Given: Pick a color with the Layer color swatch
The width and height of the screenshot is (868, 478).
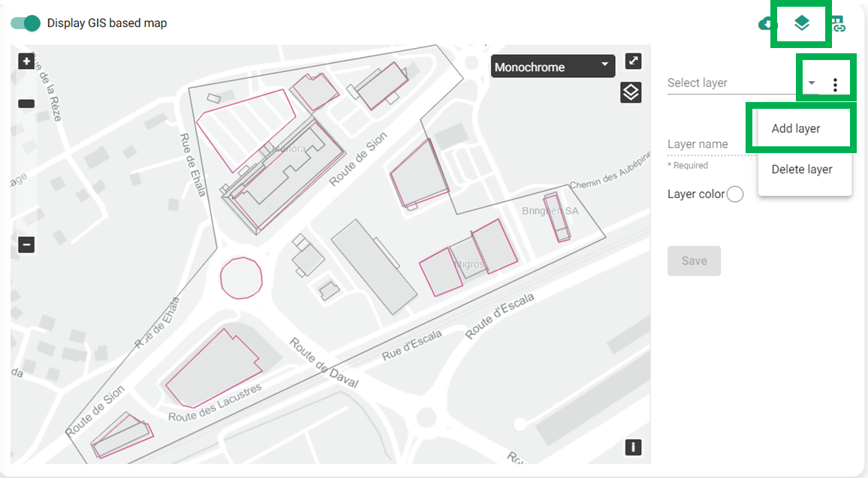Looking at the screenshot, I should (x=735, y=194).
